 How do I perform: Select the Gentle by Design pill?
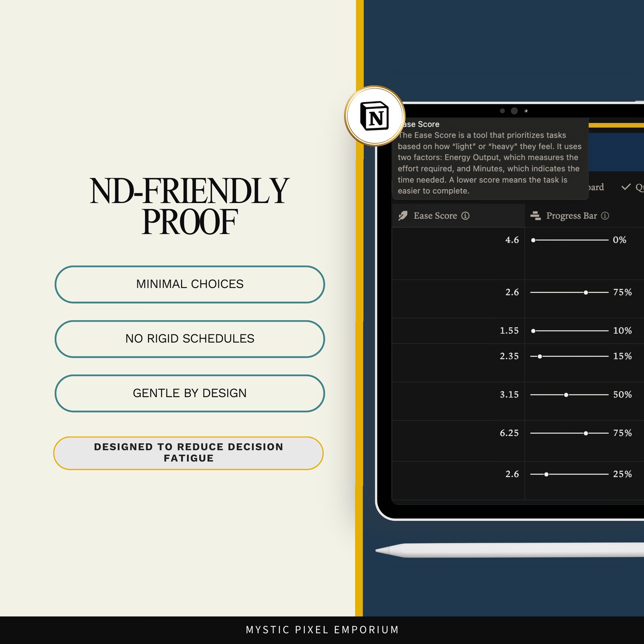coord(189,393)
